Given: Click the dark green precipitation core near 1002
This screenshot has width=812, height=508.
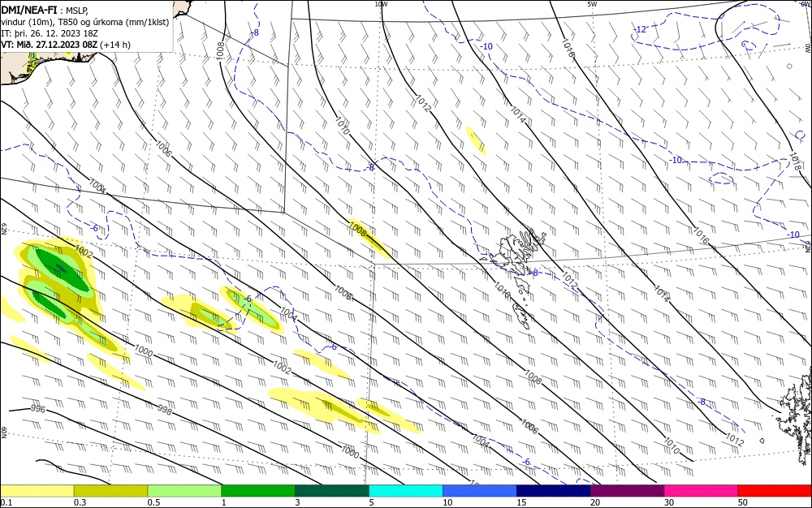Looking at the screenshot, I should tap(61, 268).
